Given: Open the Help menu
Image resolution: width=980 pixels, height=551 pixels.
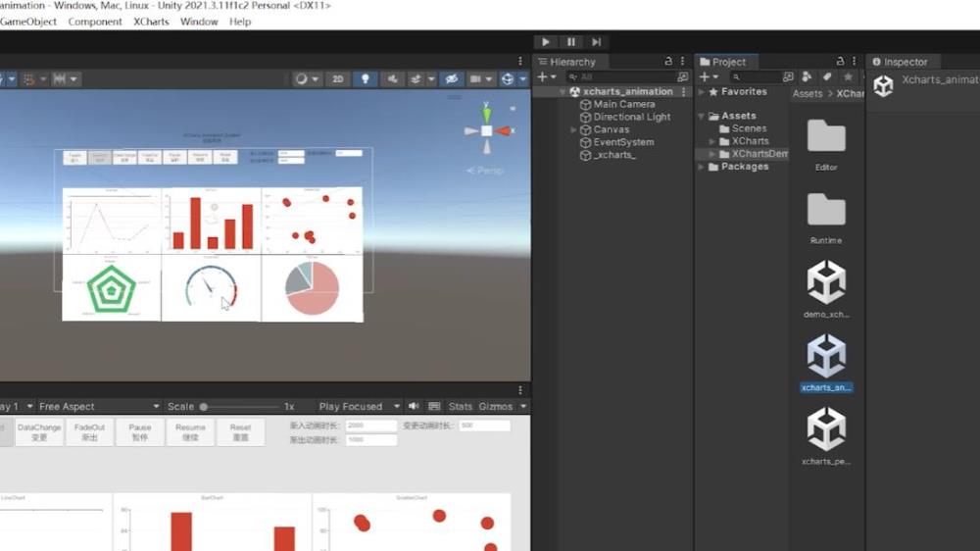Looking at the screenshot, I should pyautogui.click(x=240, y=22).
